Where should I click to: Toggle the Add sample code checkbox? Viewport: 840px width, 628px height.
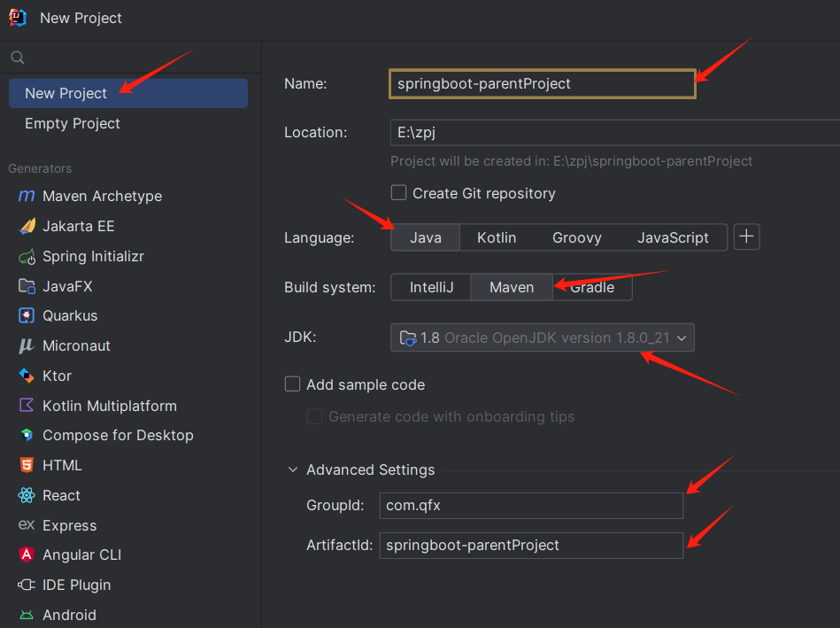[x=293, y=384]
